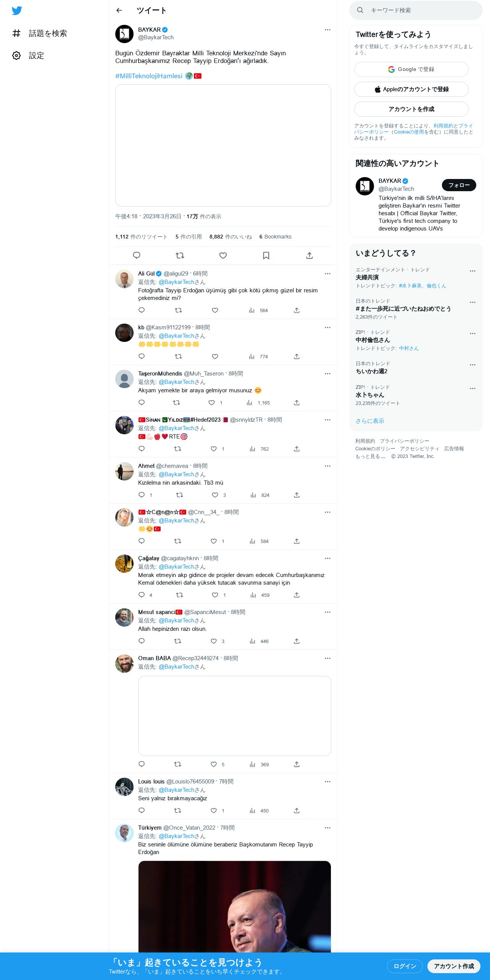Like Ali Gül's reply
Image resolution: width=490 pixels, height=980 pixels.
click(215, 310)
